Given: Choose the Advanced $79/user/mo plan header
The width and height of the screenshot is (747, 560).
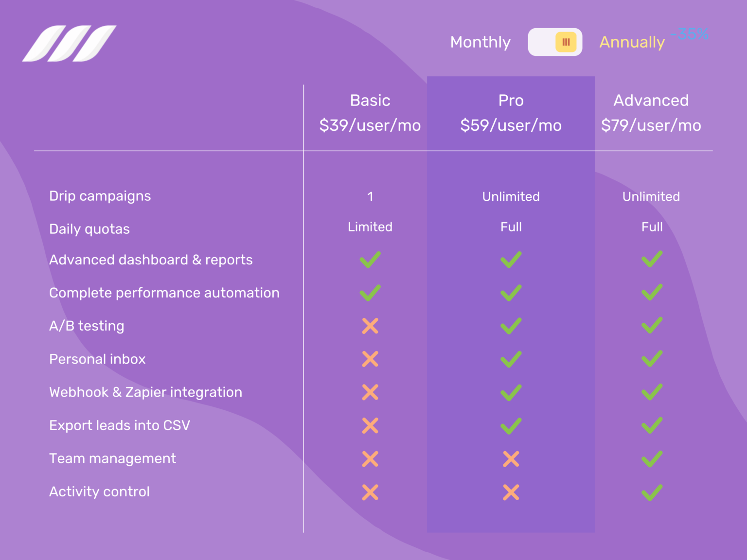Looking at the screenshot, I should click(x=651, y=113).
